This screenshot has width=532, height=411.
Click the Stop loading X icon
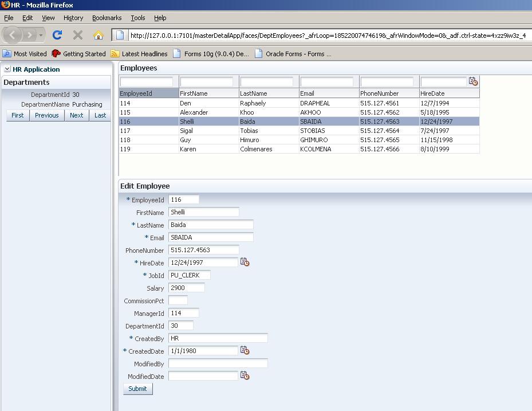click(x=78, y=34)
